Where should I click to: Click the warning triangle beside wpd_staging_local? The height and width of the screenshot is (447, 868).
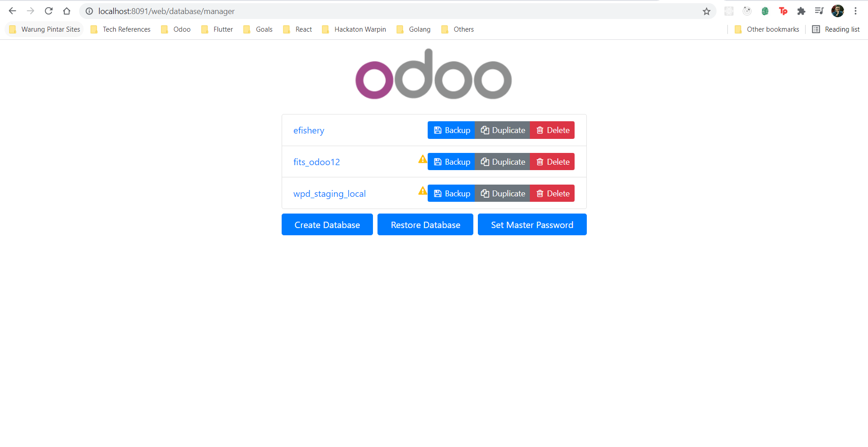422,191
